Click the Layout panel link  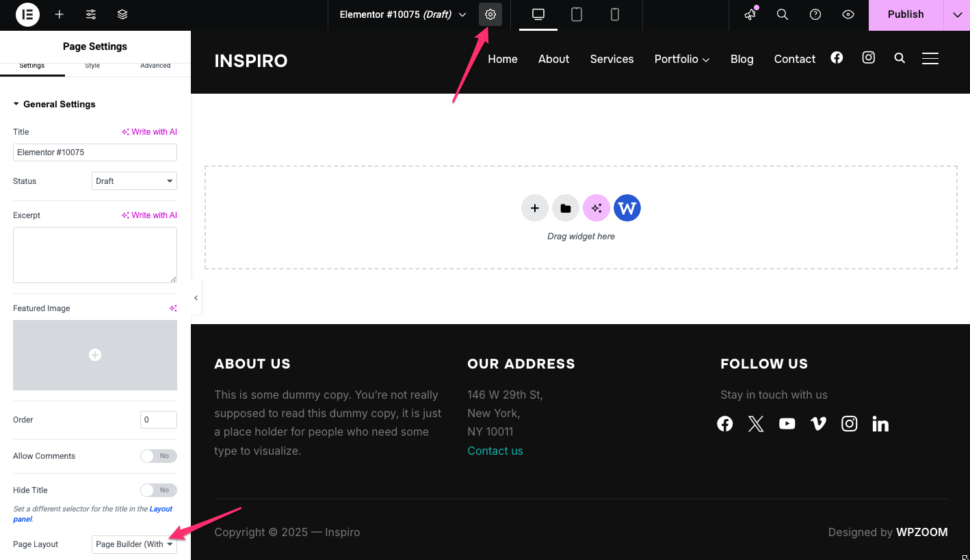coord(161,509)
